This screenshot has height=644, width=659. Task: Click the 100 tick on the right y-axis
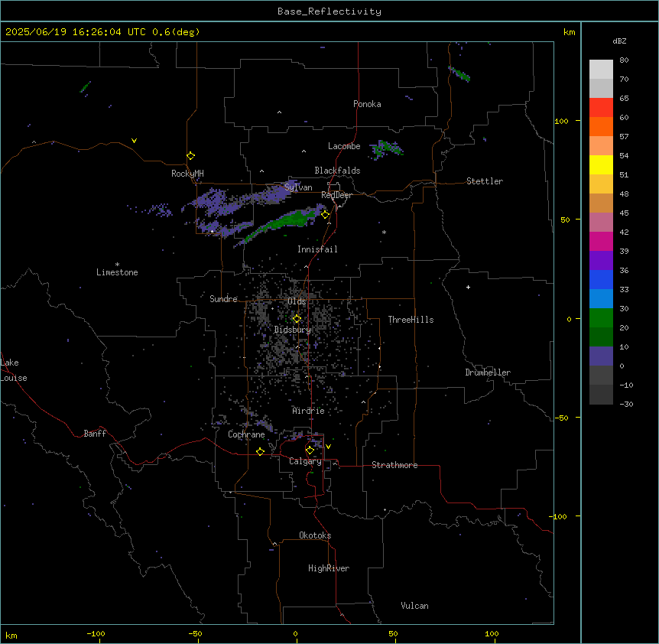[561, 121]
